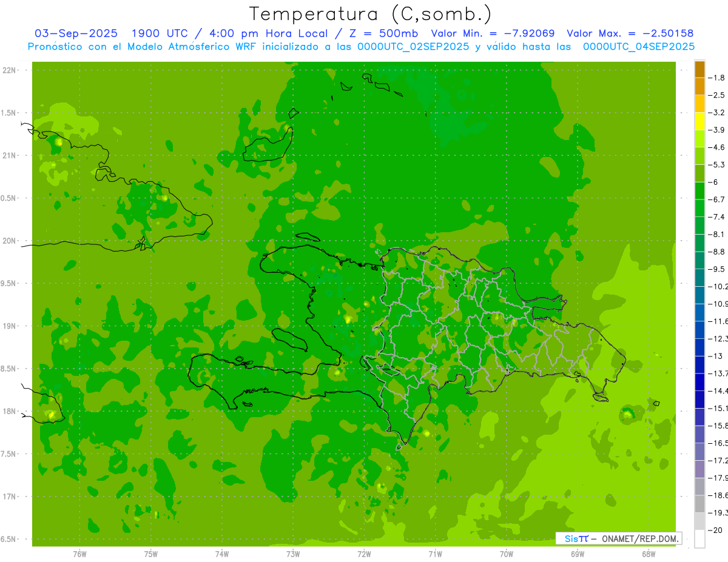Click the "7.5N" latitude label
The image size is (728, 562).
(8, 454)
